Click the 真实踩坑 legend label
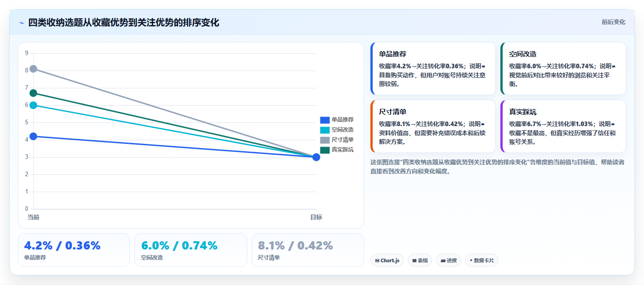644x285 pixels. 343,150
